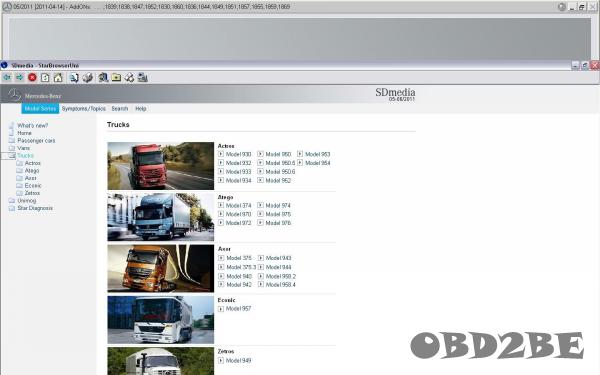This screenshot has width=600, height=375.
Task: Open Econic Model 957 link
Action: coord(238,308)
